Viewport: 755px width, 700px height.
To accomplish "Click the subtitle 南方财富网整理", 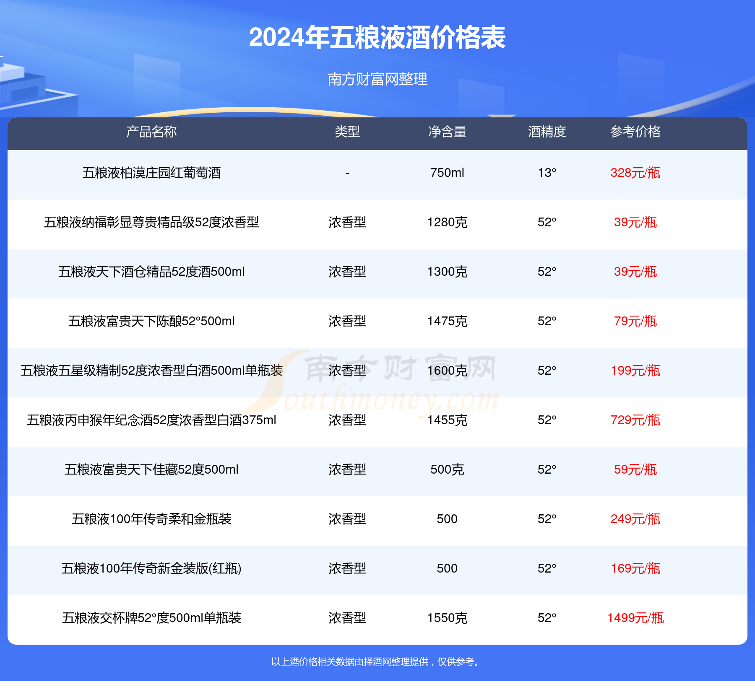I will [x=377, y=79].
